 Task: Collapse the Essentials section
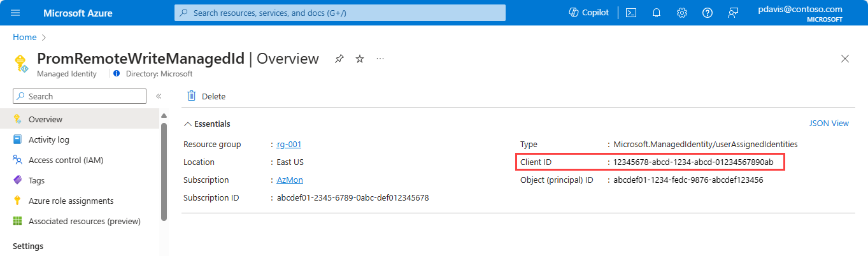coord(207,124)
